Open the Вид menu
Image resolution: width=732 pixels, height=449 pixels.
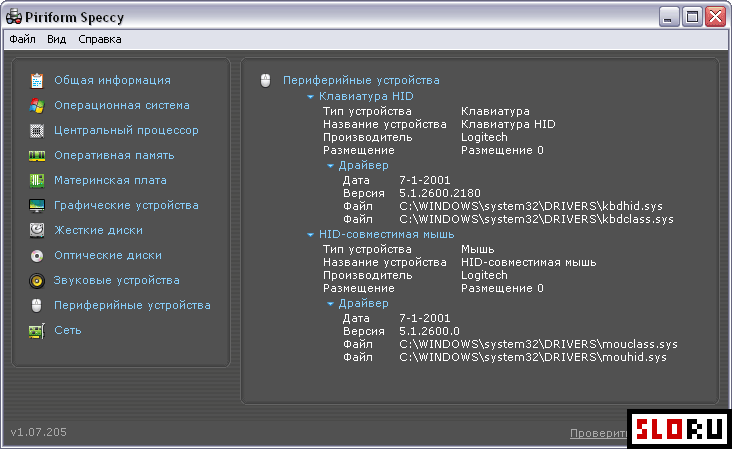point(56,39)
